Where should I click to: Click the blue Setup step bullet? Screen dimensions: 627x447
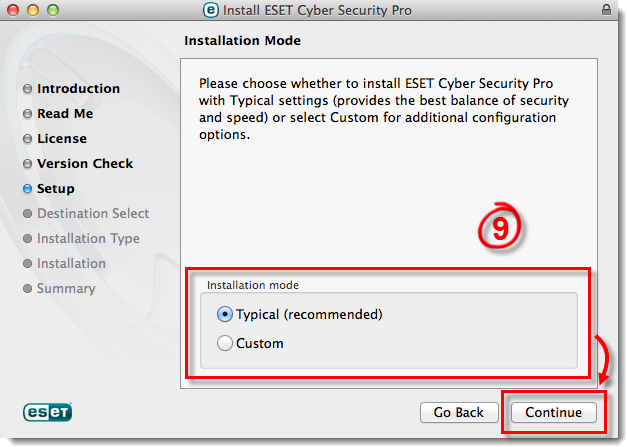pyautogui.click(x=27, y=189)
